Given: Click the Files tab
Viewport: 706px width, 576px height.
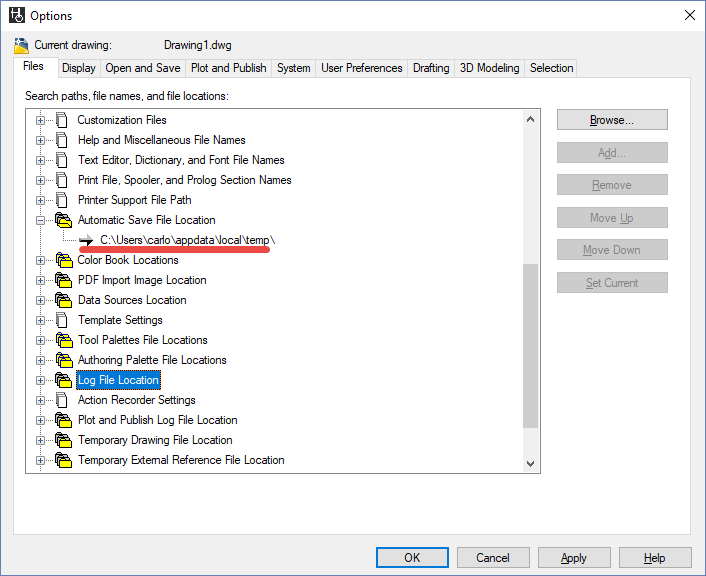Looking at the screenshot, I should pos(34,67).
